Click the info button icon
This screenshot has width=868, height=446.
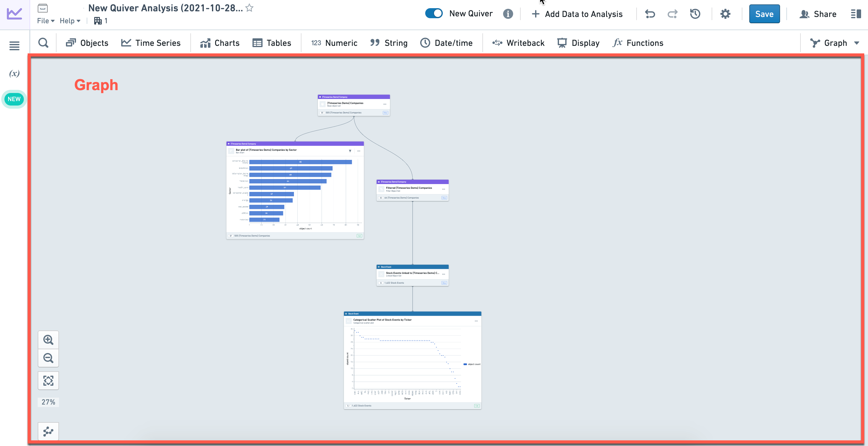507,13
